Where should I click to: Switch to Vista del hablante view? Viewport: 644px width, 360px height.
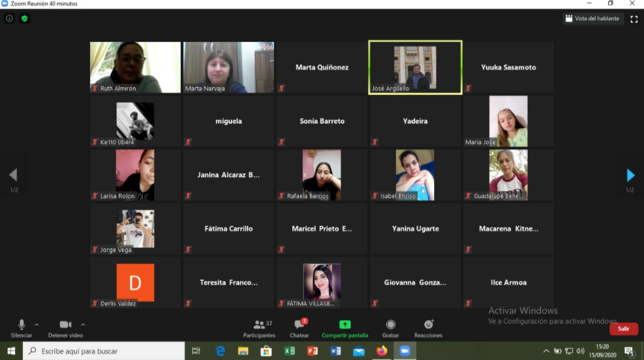pos(592,19)
